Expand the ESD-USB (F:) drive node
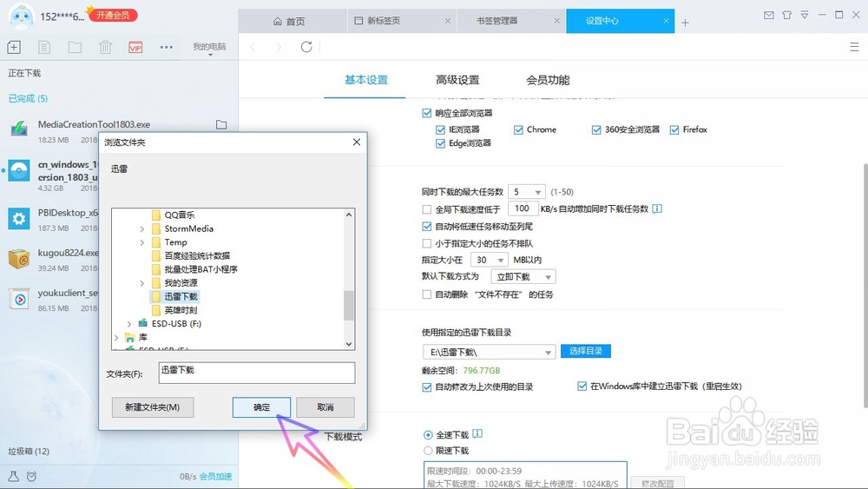Screen dimensions: 868x489 [129, 324]
